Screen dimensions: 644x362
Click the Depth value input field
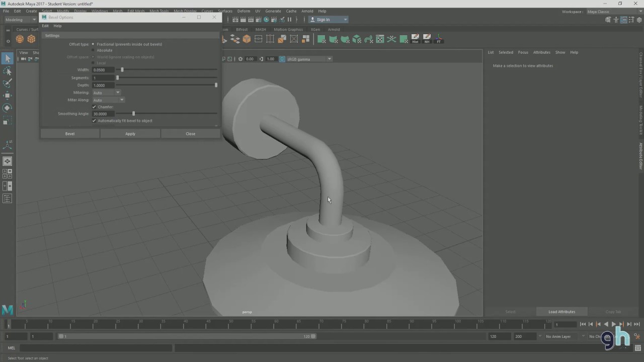tap(104, 85)
